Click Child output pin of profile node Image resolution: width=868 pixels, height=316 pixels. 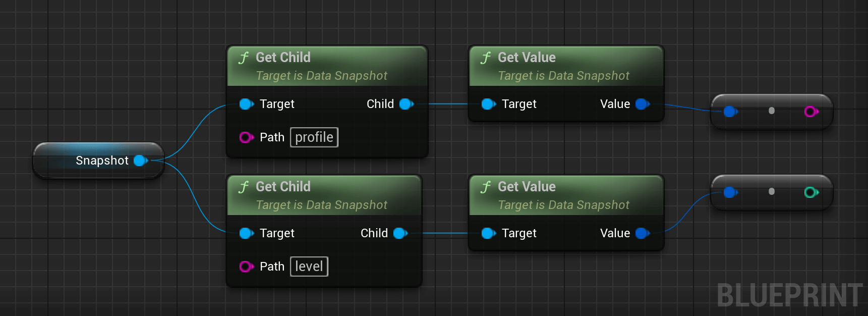click(407, 104)
